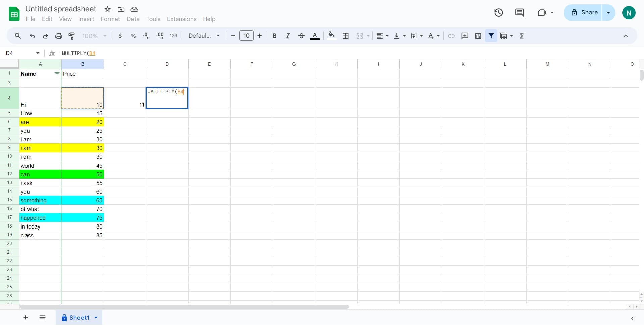The width and height of the screenshot is (644, 325).
Task: Open the zoom level dropdown
Action: (93, 36)
